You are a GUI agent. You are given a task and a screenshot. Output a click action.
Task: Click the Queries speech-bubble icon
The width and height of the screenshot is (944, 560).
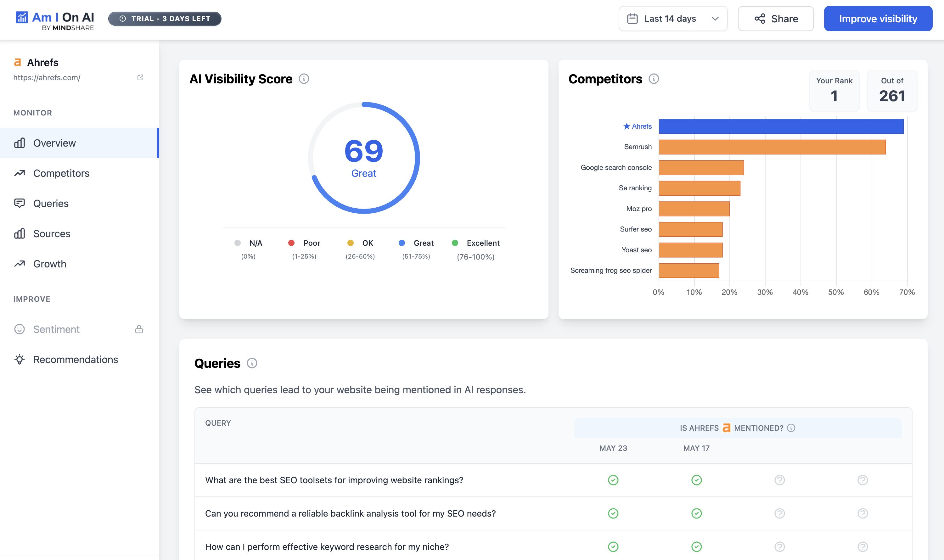tap(20, 204)
